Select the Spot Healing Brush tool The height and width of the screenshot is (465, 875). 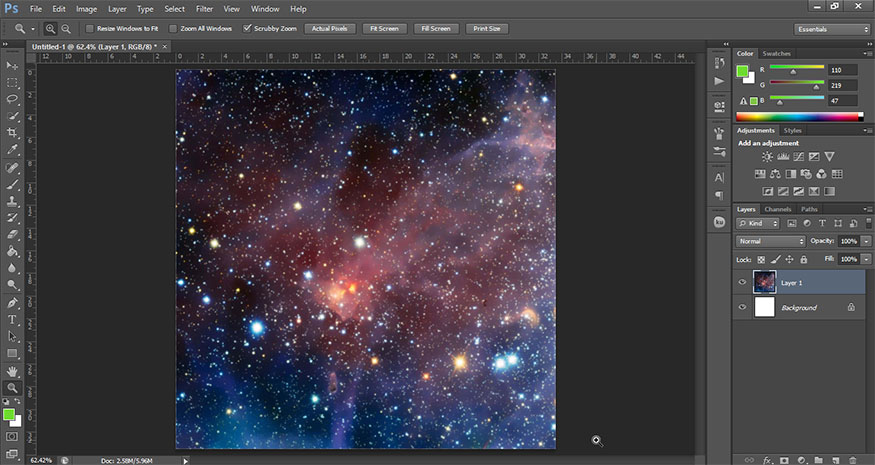(x=12, y=167)
